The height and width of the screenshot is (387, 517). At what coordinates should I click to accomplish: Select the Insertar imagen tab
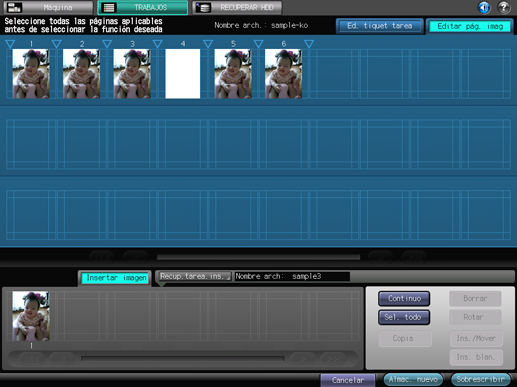[116, 278]
